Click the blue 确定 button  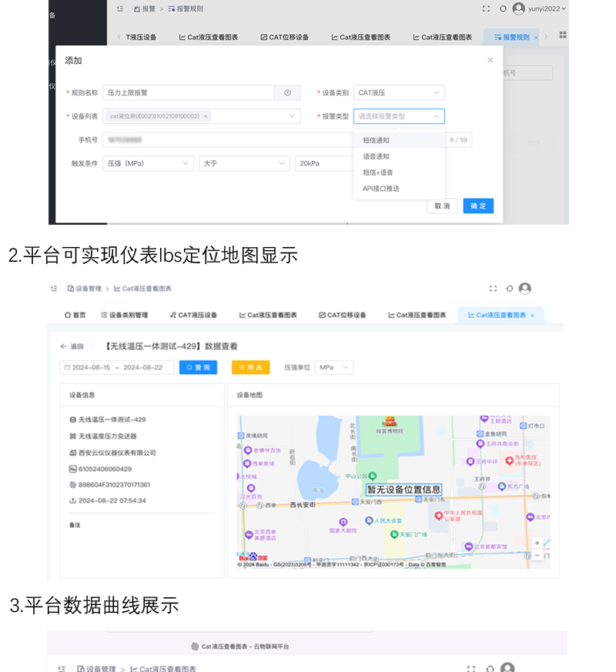(x=478, y=206)
